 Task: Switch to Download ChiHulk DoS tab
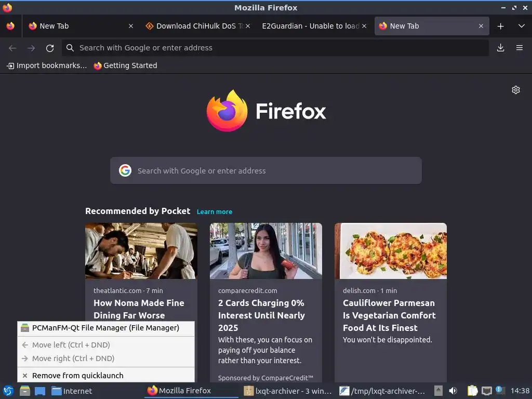197,26
